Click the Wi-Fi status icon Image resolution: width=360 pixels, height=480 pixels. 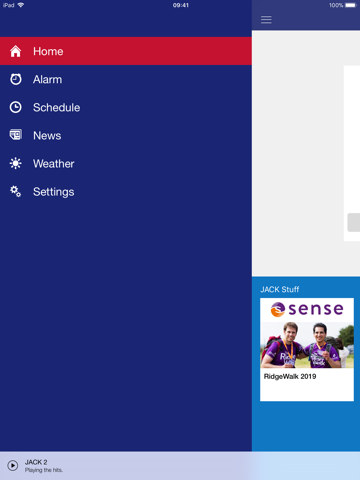[21, 5]
